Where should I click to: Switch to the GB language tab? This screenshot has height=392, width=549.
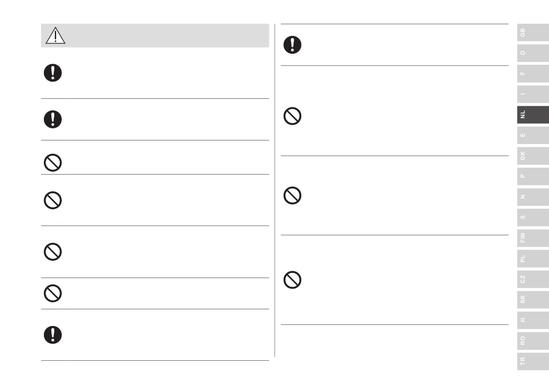click(x=533, y=32)
